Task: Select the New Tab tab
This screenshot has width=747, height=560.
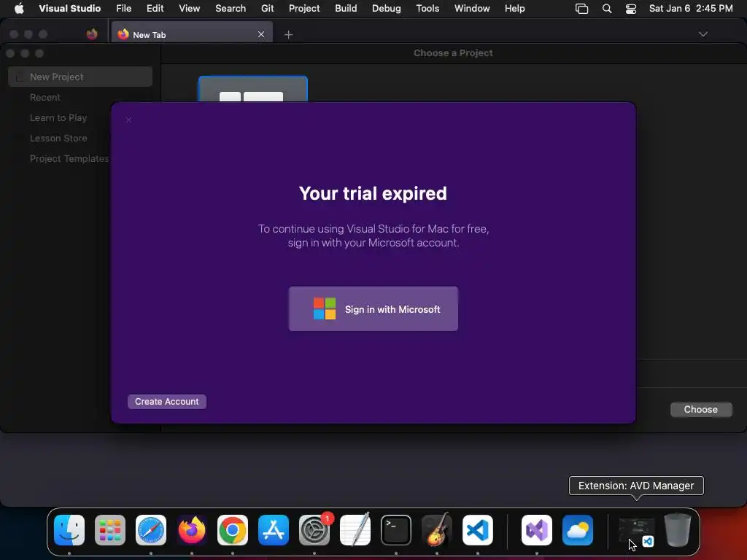Action: [x=192, y=33]
